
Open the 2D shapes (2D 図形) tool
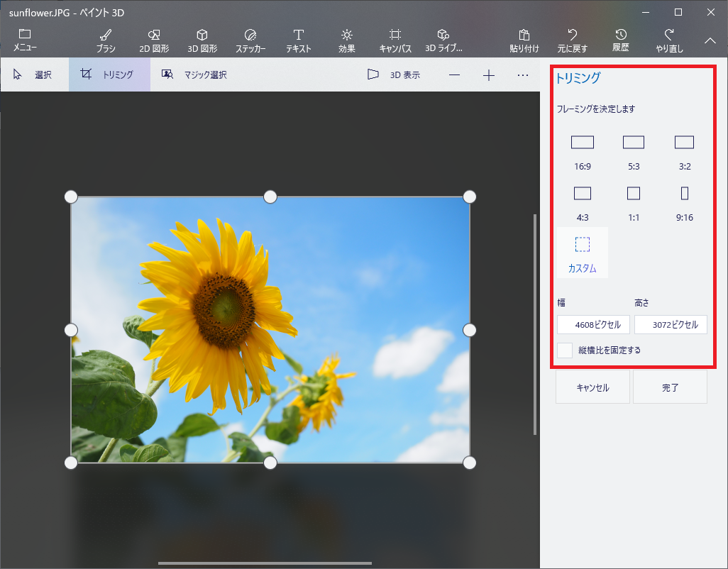click(153, 40)
